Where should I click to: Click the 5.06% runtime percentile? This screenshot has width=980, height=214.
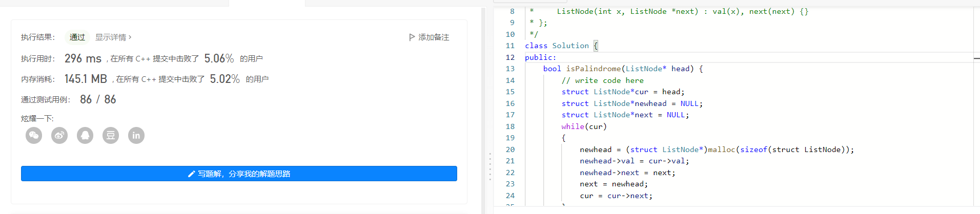[x=219, y=58]
